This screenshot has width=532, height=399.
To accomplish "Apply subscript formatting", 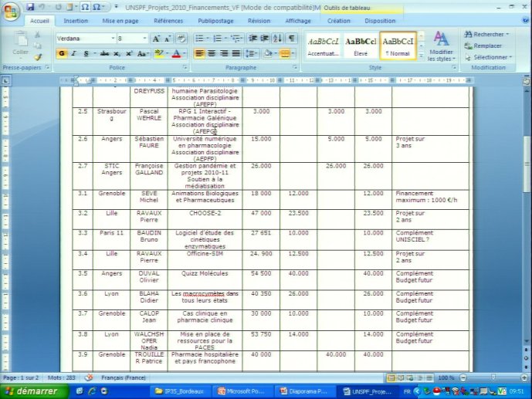I will pos(117,53).
